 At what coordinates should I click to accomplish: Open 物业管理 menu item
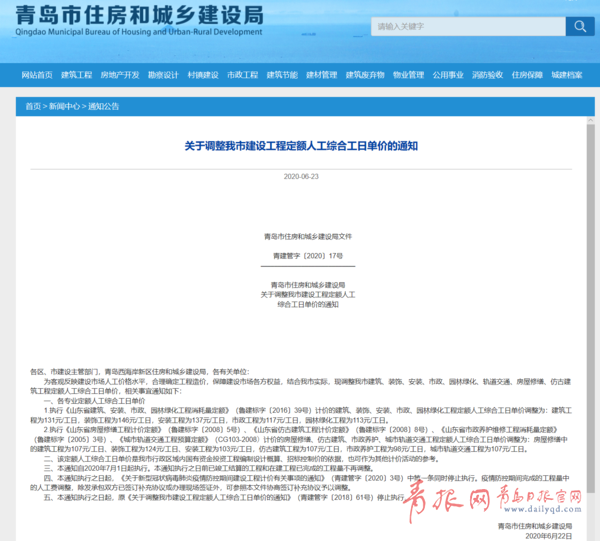pos(409,75)
